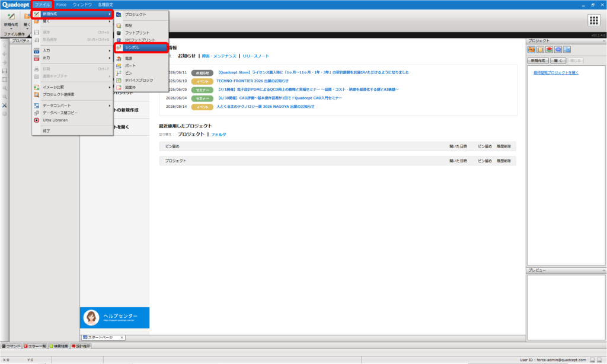The height and width of the screenshot is (364, 607).
Task: Click the ポート icon in the submenu
Action: pyautogui.click(x=119, y=66)
